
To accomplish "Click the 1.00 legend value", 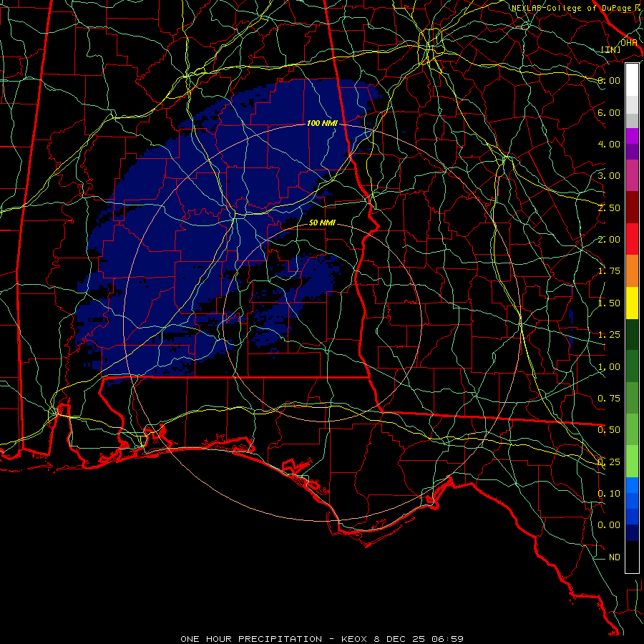I will coord(609,367).
